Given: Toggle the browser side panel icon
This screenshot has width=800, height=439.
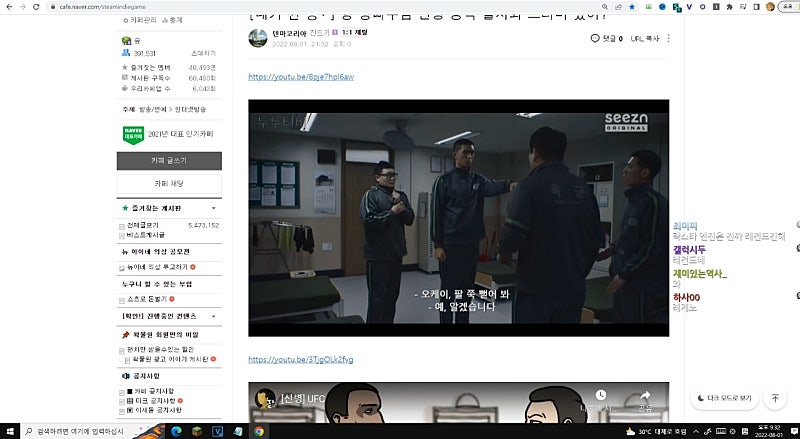Looking at the screenshot, I should click(x=756, y=7).
